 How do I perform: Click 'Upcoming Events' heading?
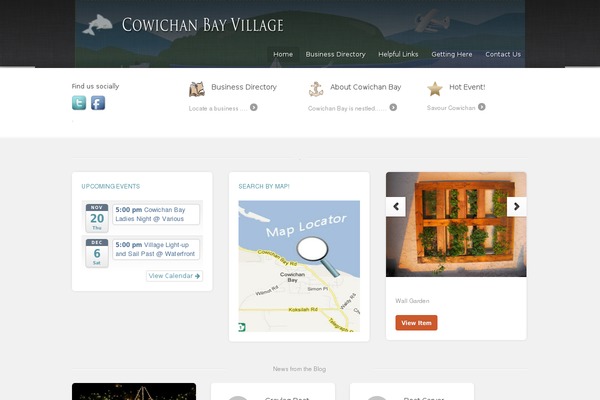111,186
